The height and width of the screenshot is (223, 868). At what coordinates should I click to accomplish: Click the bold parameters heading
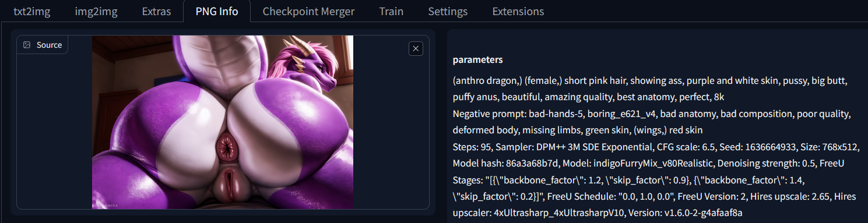(477, 60)
